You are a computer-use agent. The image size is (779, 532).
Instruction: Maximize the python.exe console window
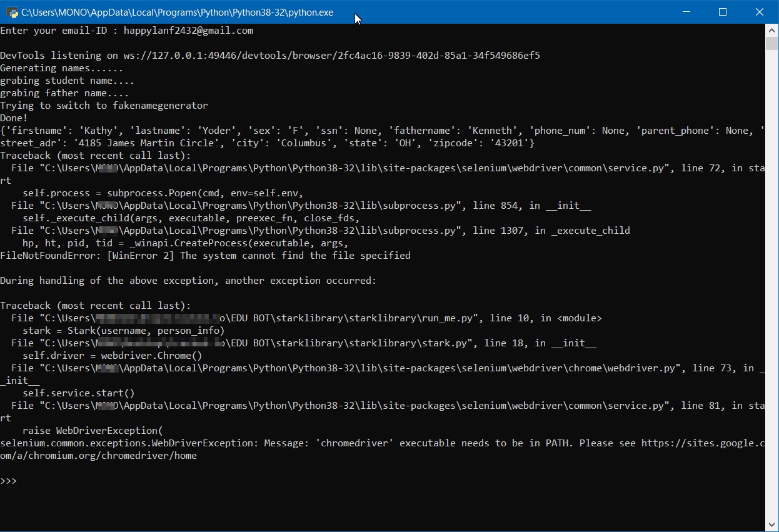[723, 12]
